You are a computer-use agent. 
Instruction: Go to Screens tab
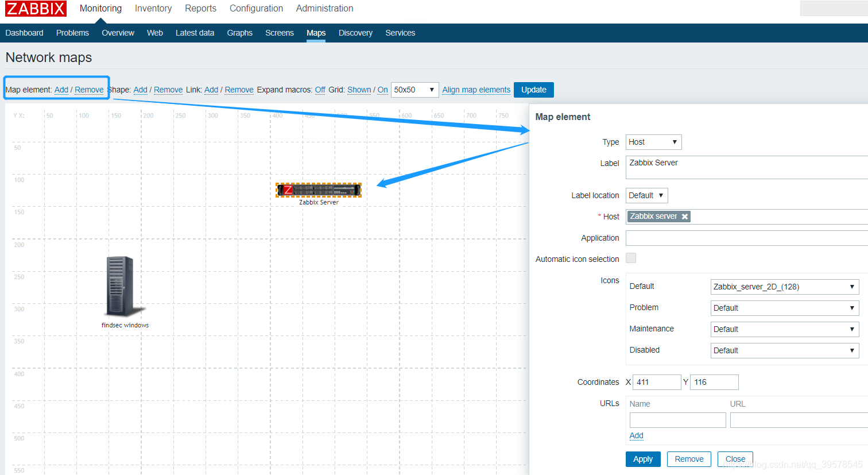[x=280, y=33]
